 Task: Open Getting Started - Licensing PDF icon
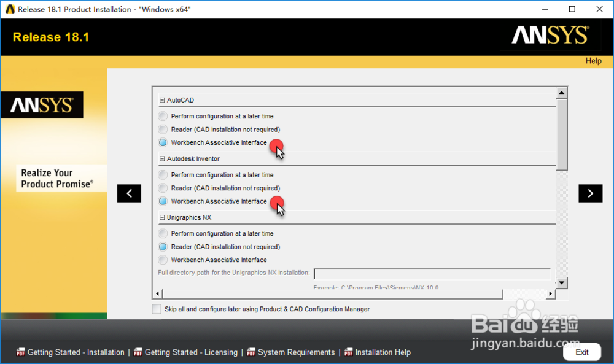138,352
